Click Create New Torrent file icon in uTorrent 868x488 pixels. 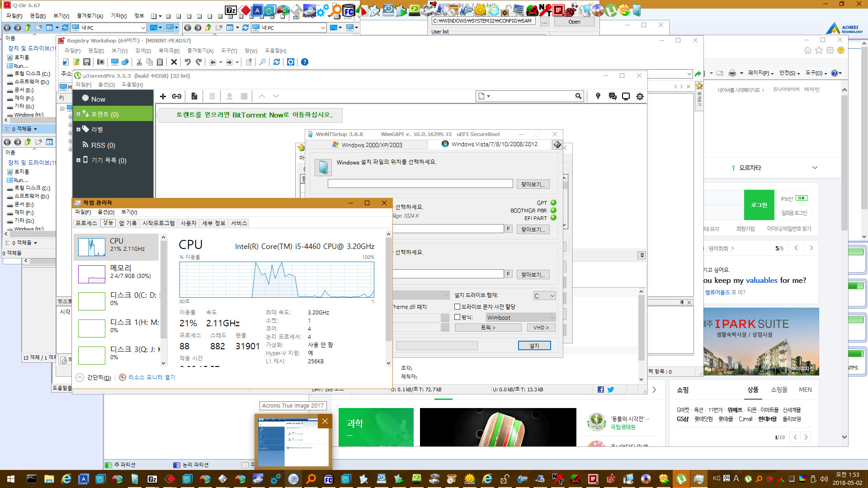(194, 96)
